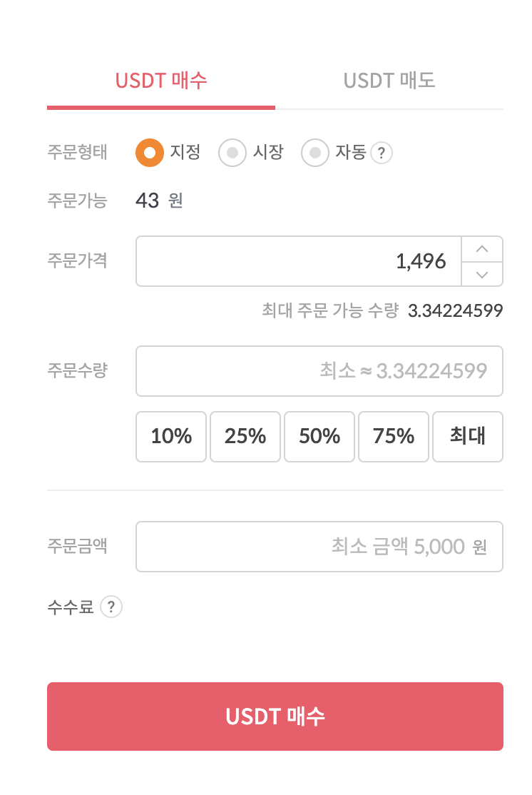Viewport: 532px width, 795px height.
Task: Select the 시장 order type radio button
Action: [232, 152]
